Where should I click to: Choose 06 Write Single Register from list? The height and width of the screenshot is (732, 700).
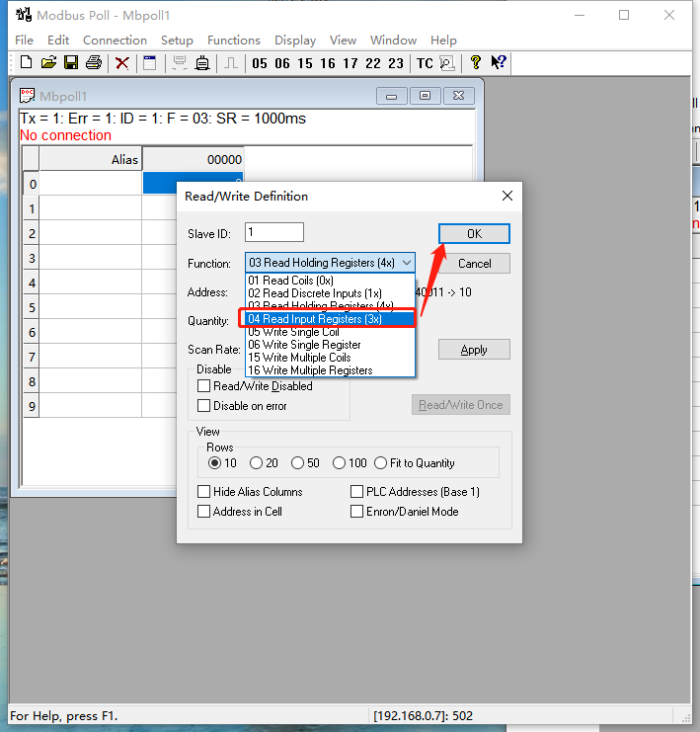304,345
